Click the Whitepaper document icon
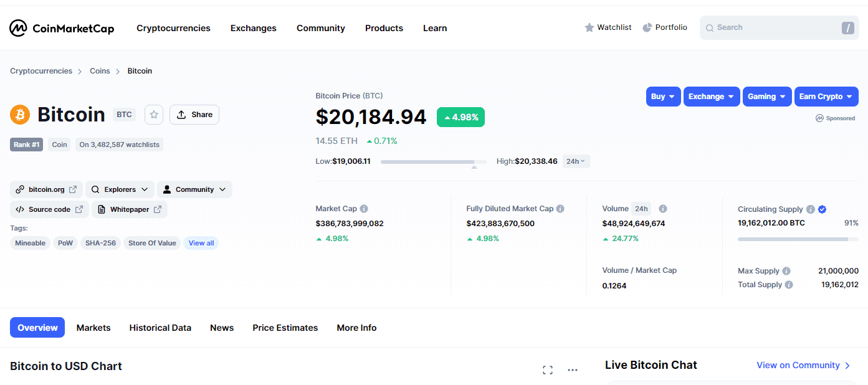The height and width of the screenshot is (385, 868). tap(102, 209)
